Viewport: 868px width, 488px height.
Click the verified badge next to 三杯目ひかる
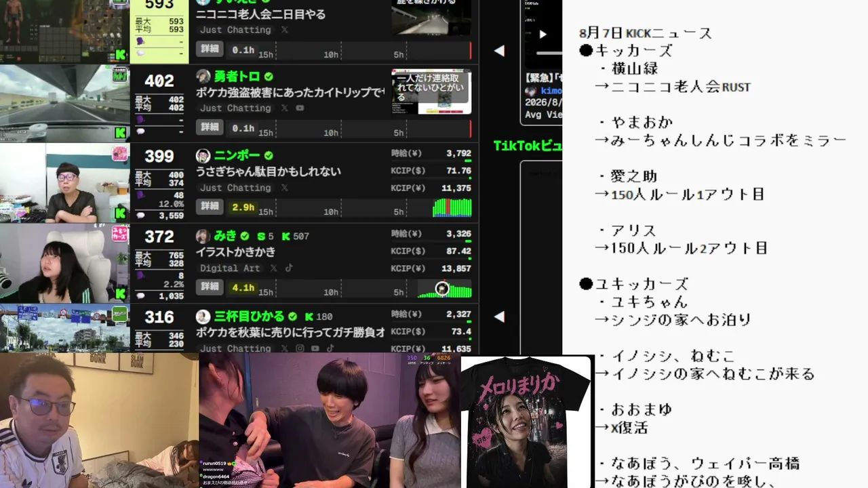(x=292, y=317)
